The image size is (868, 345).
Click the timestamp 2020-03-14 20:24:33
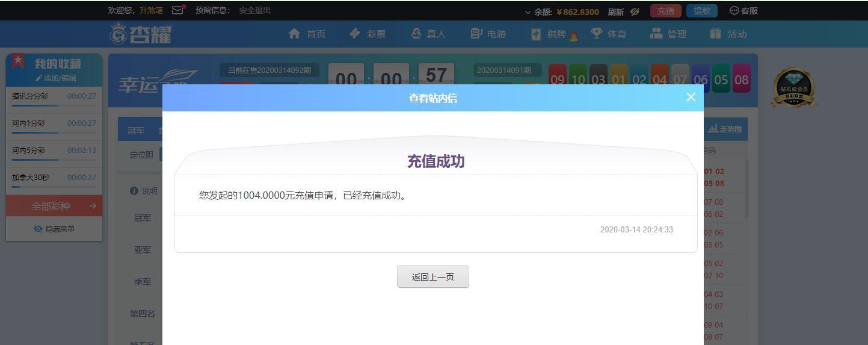pos(636,230)
